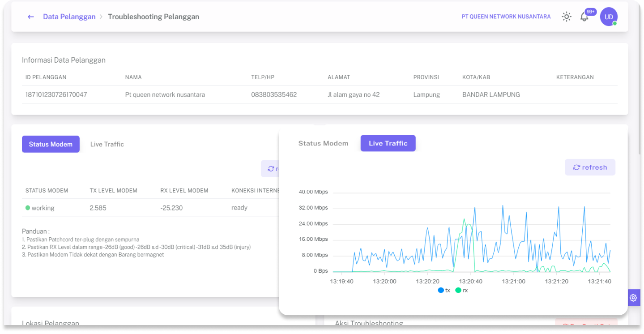Click PT QUEEN NETWORK NUSANTARA header link
The width and height of the screenshot is (644, 334).
[506, 17]
